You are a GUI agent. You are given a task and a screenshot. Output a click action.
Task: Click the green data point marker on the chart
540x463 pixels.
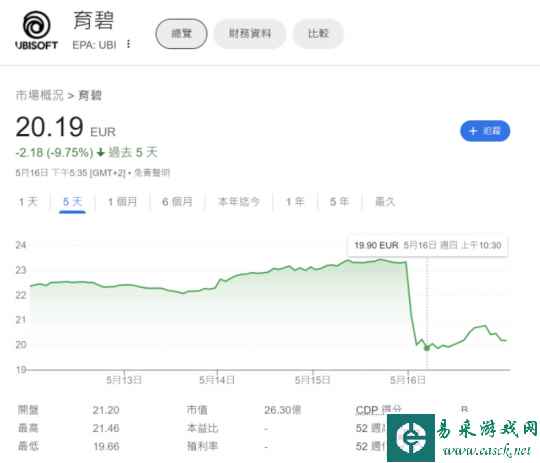click(x=427, y=348)
